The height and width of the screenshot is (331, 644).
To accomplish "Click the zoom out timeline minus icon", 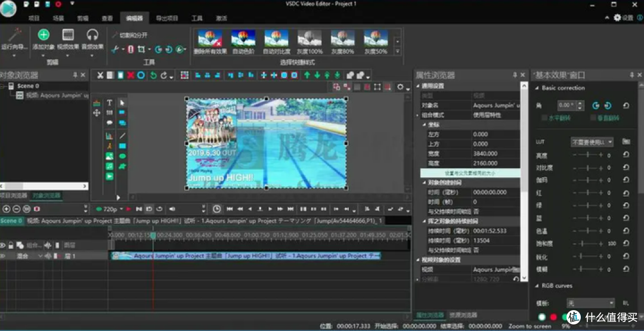I will (17, 209).
